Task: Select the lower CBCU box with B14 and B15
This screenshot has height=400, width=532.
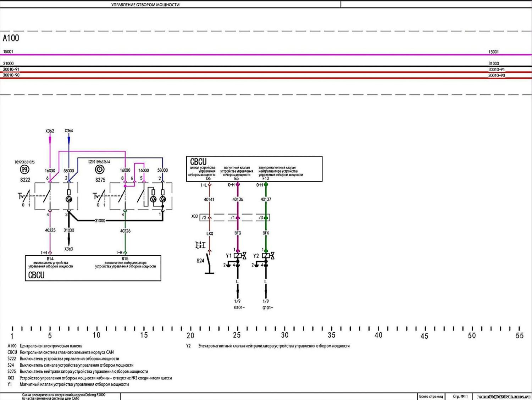Action: pyautogui.click(x=93, y=268)
